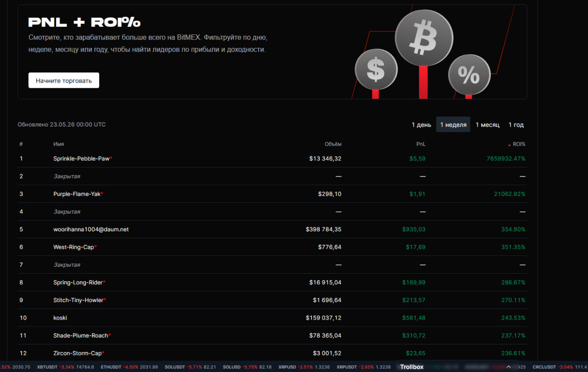
Task: Select the 1 год time filter
Action: pos(516,125)
